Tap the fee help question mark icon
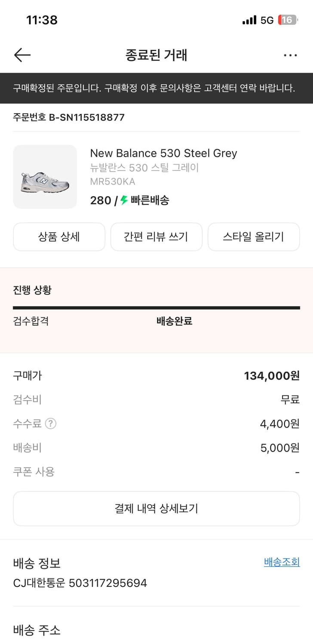The image size is (313, 644). click(x=51, y=424)
